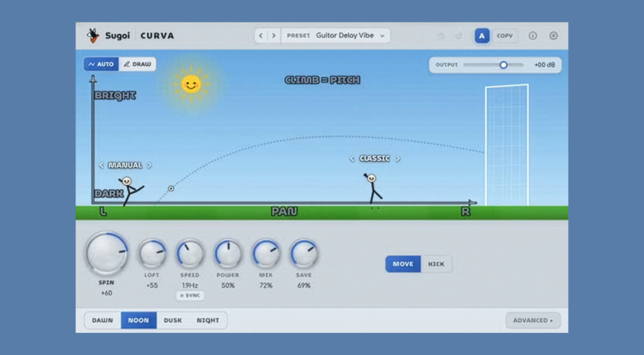Click the CLASSIC style label
This screenshot has height=355, width=644.
(x=374, y=158)
